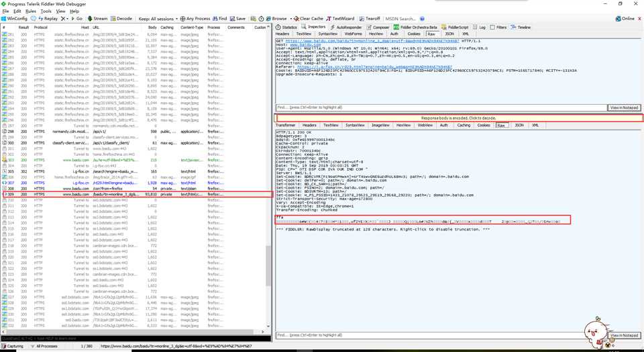The image size is (644, 352).
Task: Toggle Stream mode in the toolbar
Action: click(x=97, y=19)
